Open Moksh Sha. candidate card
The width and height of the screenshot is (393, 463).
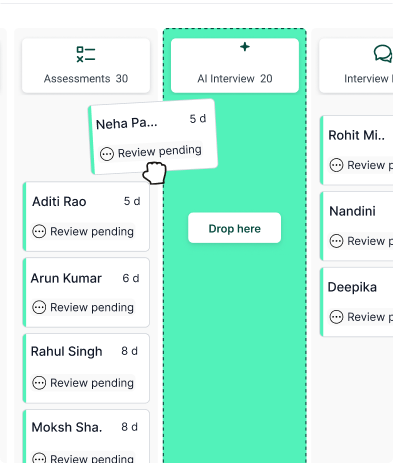(x=86, y=436)
